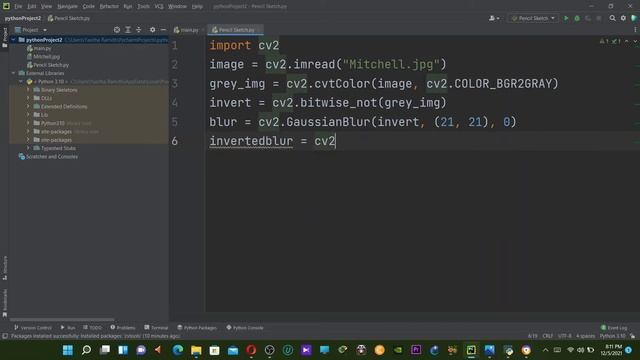The image size is (640, 360).
Task: Click the CRLF line separator widget
Action: coord(547,336)
